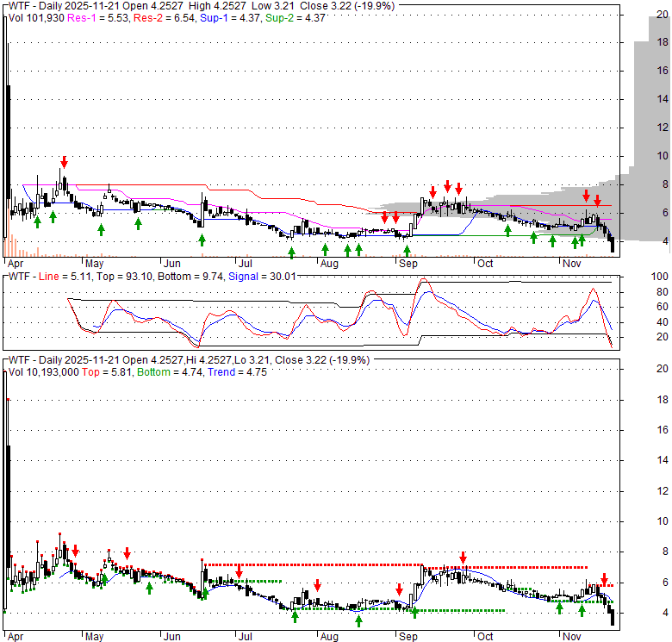The height and width of the screenshot is (642, 672).
Task: Click the red sell arrow above late-April peak, upper chart
Action: point(64,162)
